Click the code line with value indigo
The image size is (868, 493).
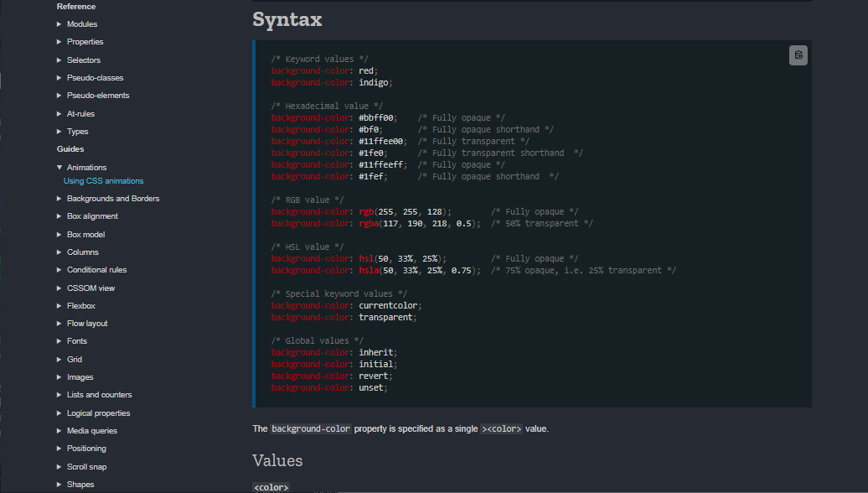(332, 82)
